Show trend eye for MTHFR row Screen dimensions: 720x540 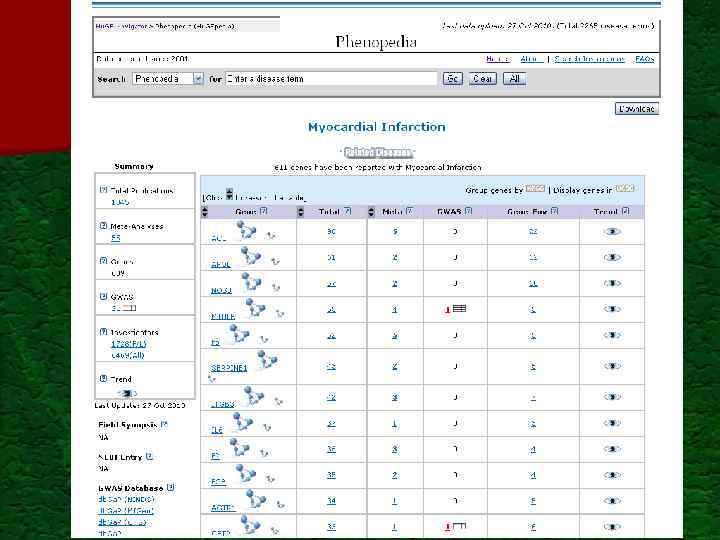point(612,309)
